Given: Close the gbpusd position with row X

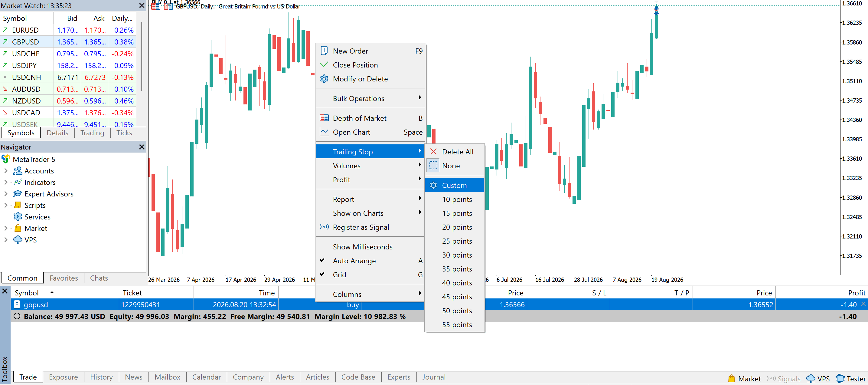Looking at the screenshot, I should (863, 304).
